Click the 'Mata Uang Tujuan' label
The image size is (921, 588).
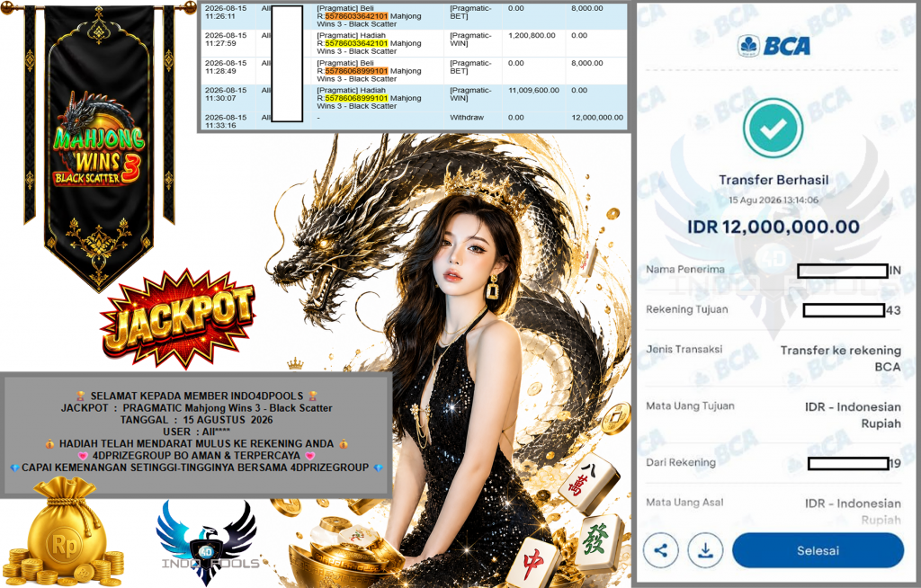click(x=690, y=405)
